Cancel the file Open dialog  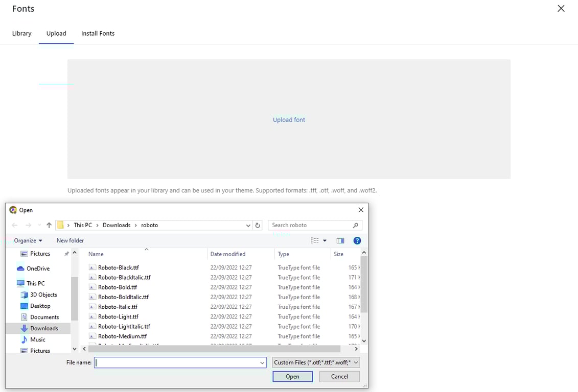339,377
